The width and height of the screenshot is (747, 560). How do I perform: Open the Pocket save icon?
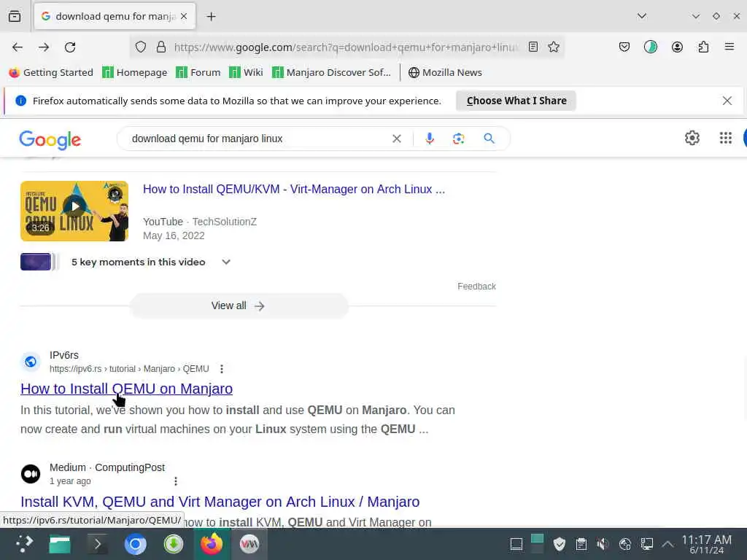pos(624,47)
